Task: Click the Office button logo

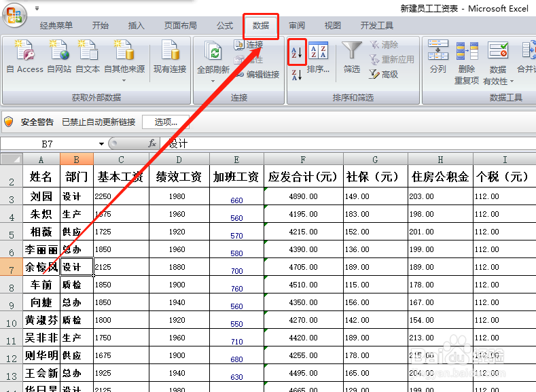Action: click(x=14, y=15)
